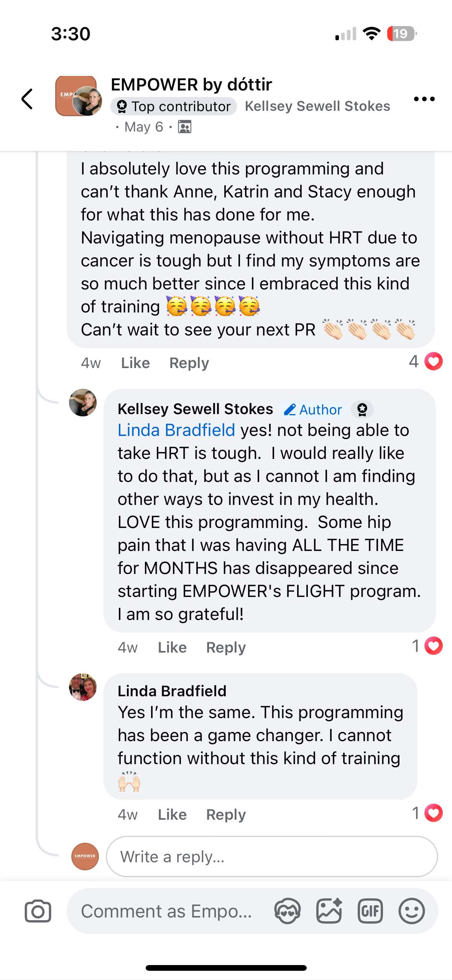
Task: Tap the group members audience icon
Action: click(x=185, y=127)
